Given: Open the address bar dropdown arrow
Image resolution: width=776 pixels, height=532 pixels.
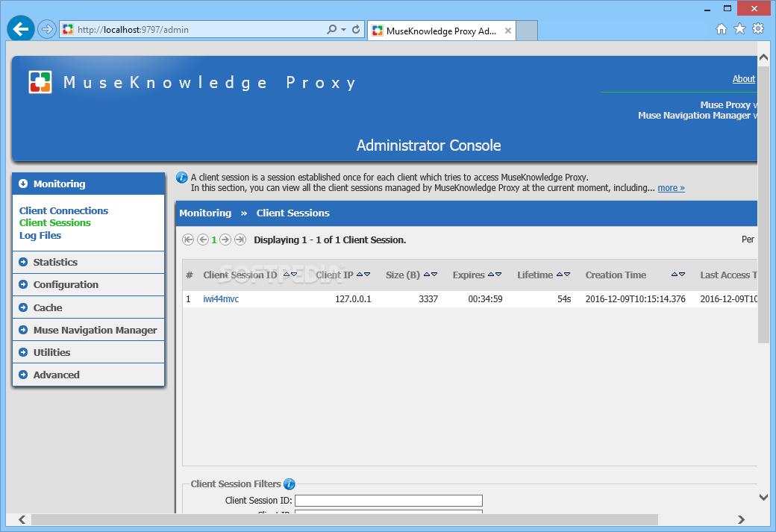Looking at the screenshot, I should (343, 30).
